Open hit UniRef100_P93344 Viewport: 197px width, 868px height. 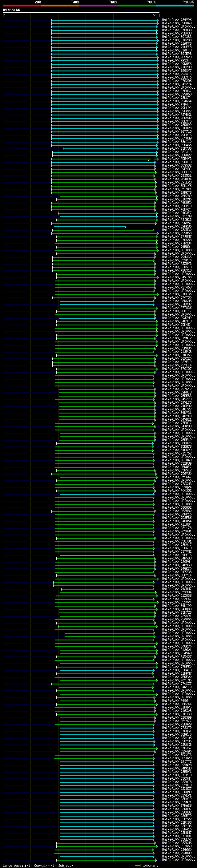click(177, 61)
